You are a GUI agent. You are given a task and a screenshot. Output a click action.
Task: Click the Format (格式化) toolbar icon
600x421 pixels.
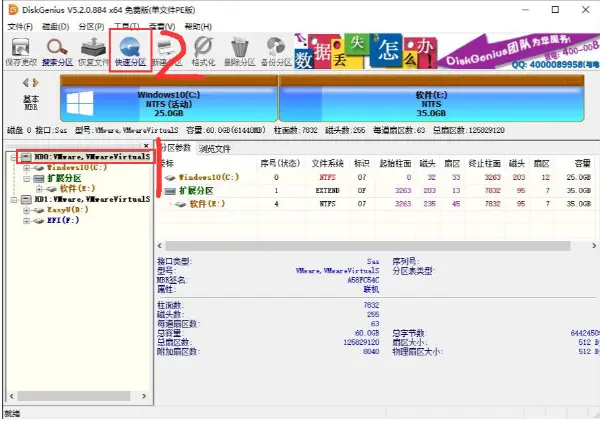[203, 47]
